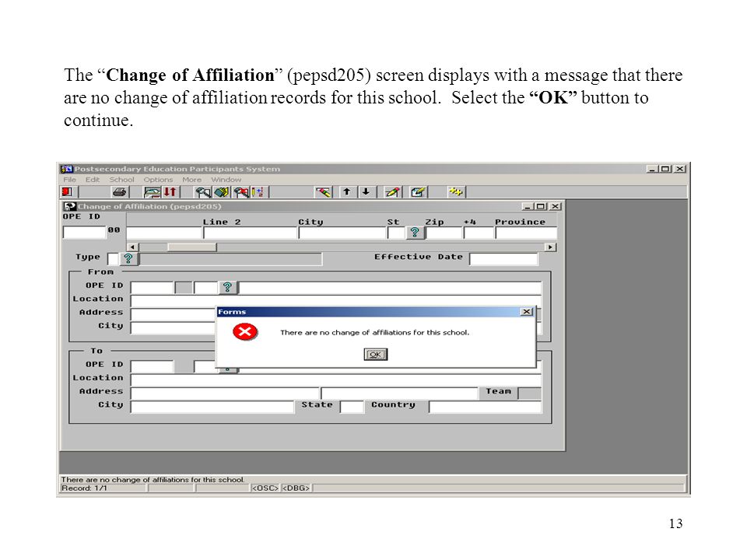Click the 'Record: 1/1' status bar text

[84, 488]
